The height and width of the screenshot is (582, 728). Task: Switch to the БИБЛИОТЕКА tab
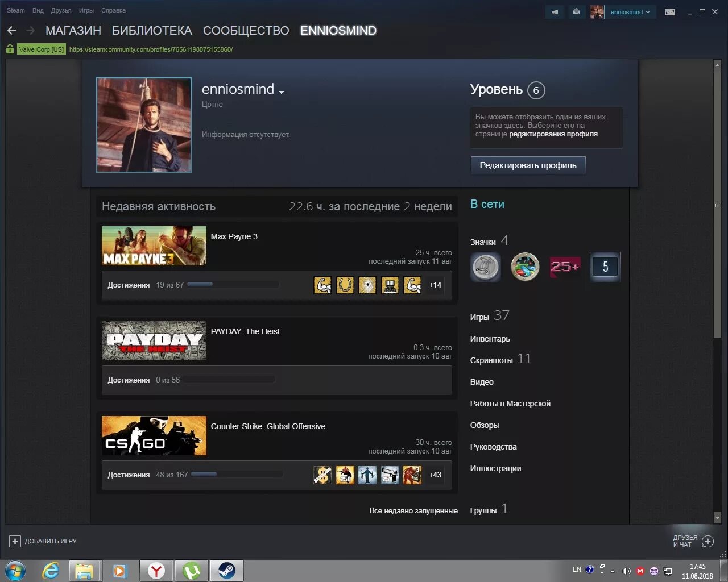152,31
